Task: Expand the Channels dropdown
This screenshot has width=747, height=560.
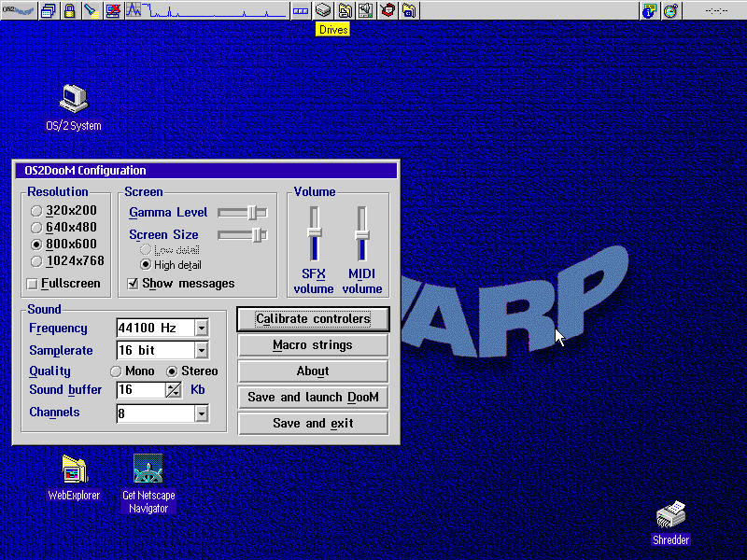Action: pos(201,413)
